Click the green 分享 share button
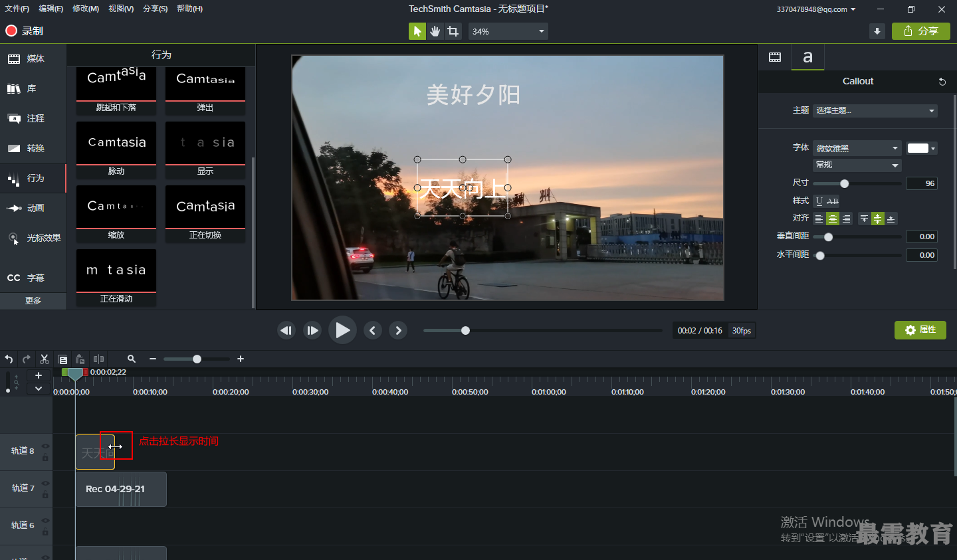This screenshot has height=560, width=957. point(921,31)
